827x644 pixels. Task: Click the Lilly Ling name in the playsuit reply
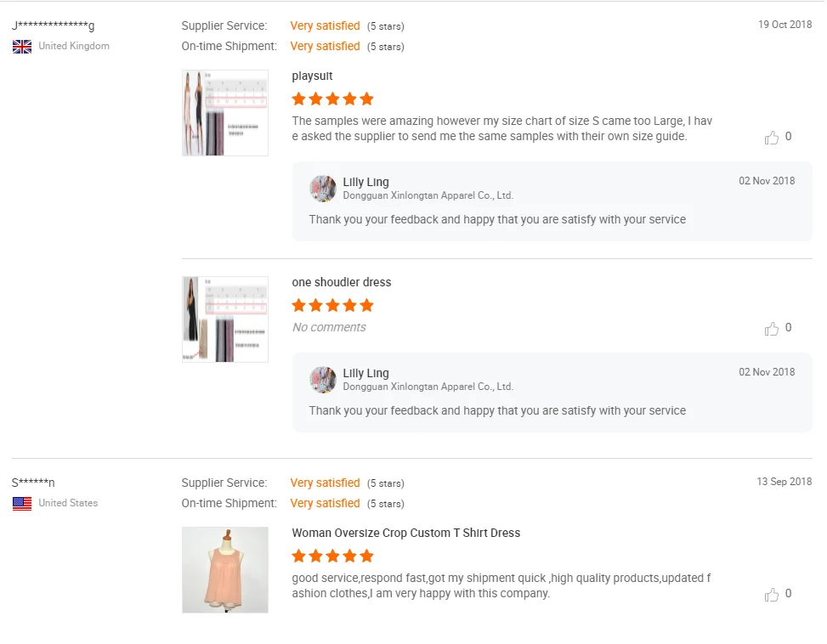(365, 182)
